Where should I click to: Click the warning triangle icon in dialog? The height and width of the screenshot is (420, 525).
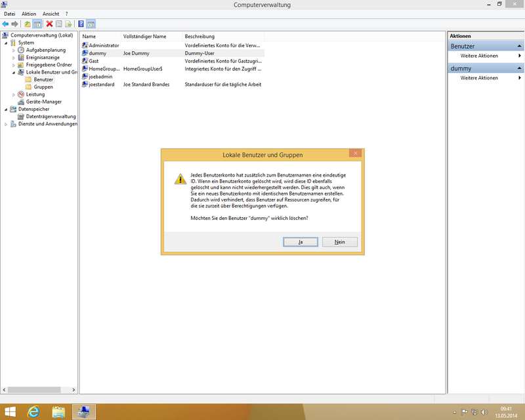pos(180,179)
